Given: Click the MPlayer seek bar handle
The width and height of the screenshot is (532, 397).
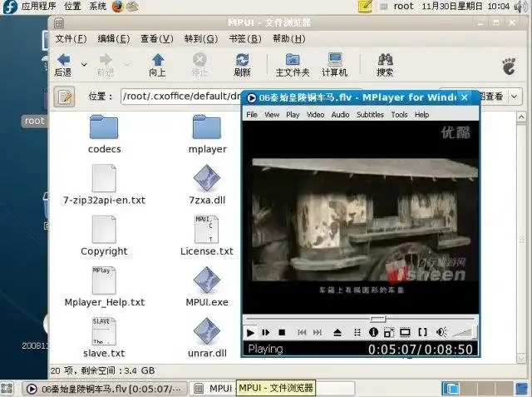Looking at the screenshot, I should (x=377, y=319).
